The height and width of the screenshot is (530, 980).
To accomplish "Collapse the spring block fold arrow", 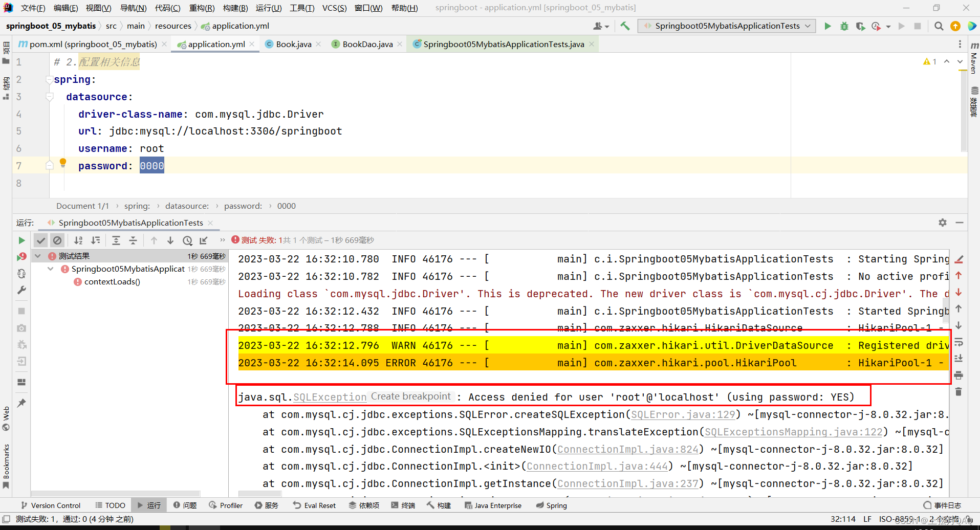I will (49, 79).
